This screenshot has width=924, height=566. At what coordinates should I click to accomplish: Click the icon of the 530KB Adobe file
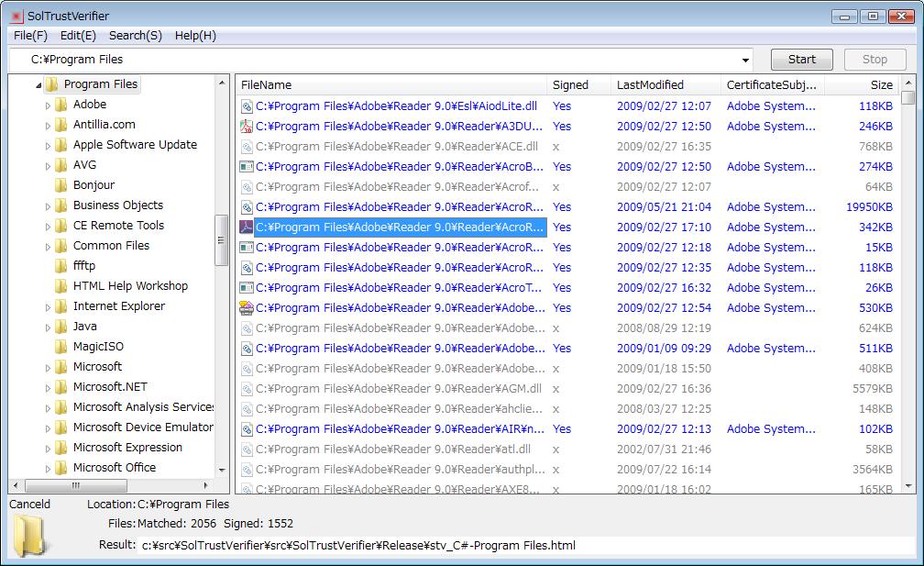pyautogui.click(x=247, y=307)
